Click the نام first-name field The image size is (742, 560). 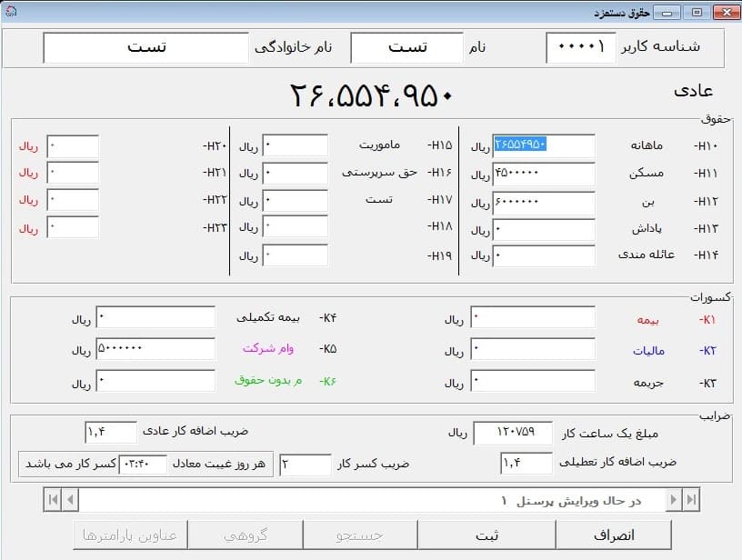coord(407,47)
